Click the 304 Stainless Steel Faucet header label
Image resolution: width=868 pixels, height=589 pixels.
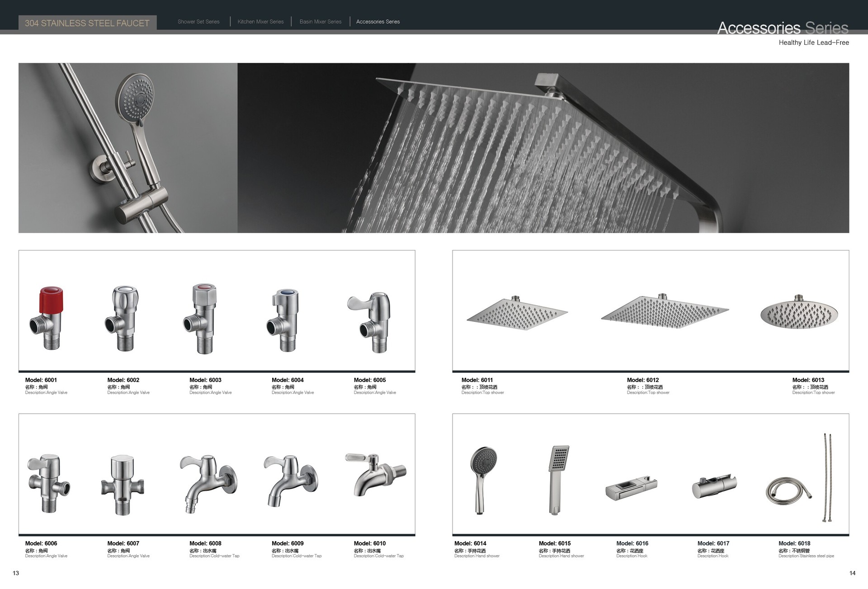coord(87,23)
